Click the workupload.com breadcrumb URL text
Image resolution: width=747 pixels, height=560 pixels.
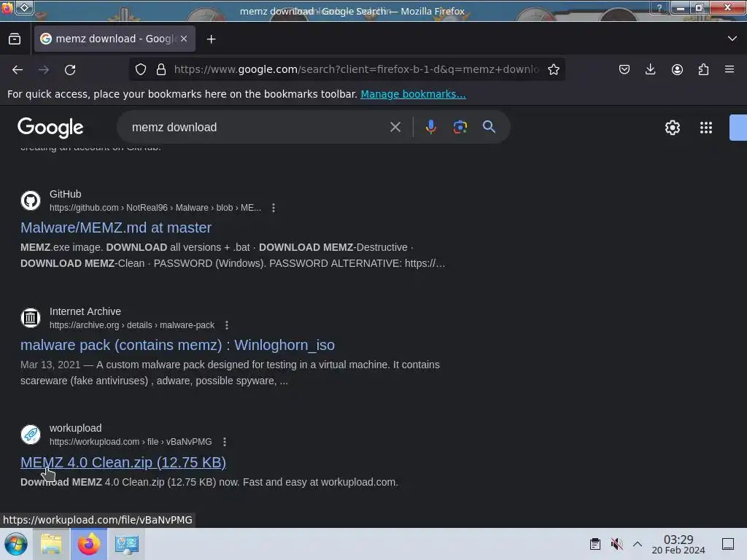[131, 442]
